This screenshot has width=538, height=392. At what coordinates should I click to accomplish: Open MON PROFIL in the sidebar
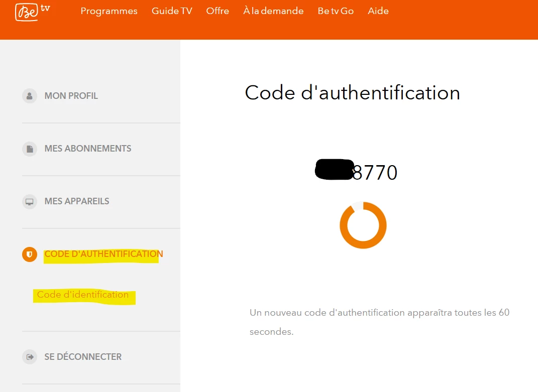(71, 96)
